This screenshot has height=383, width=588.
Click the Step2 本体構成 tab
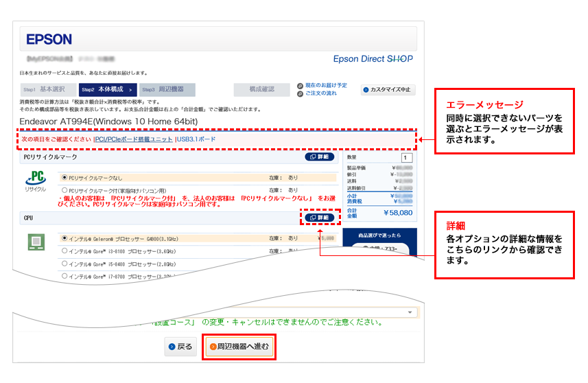[x=107, y=89]
